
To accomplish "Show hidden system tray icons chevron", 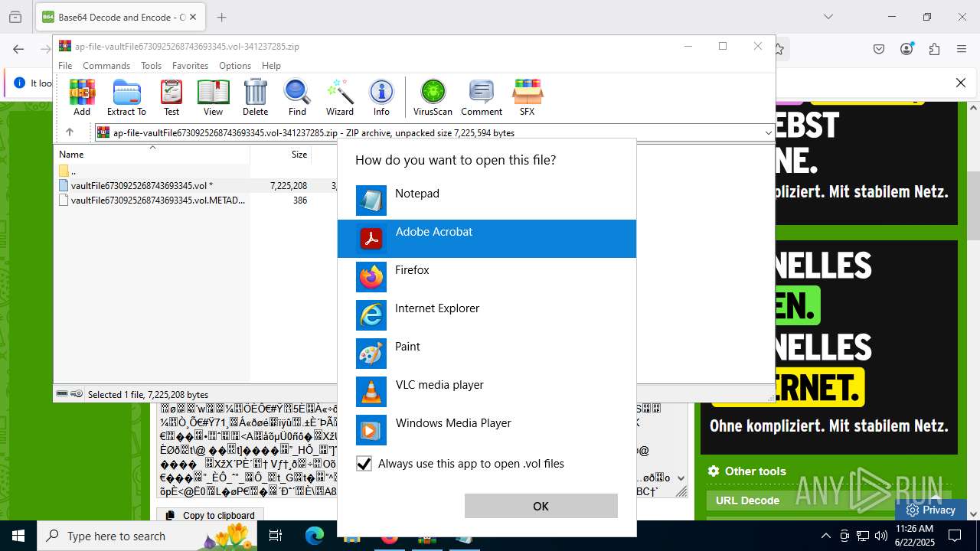I will click(825, 536).
